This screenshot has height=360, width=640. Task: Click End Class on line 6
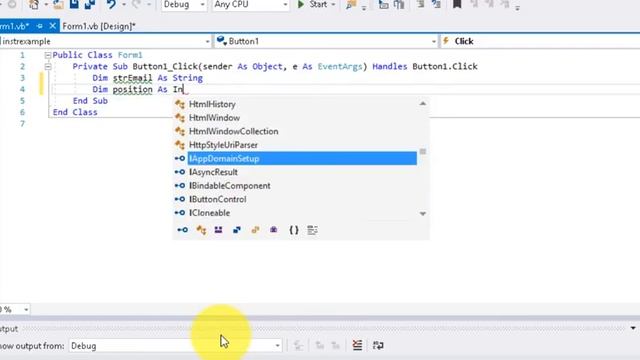point(75,112)
